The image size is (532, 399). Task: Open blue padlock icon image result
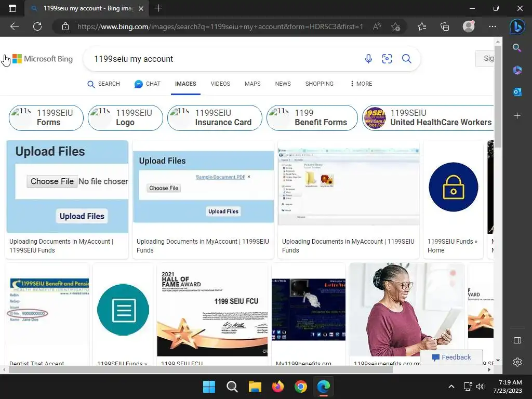(453, 187)
